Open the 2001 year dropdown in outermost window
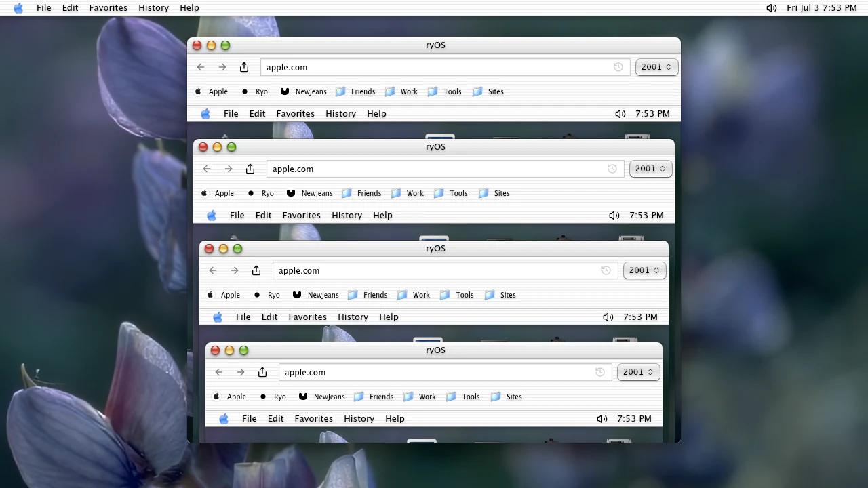This screenshot has height=488, width=868. 656,67
